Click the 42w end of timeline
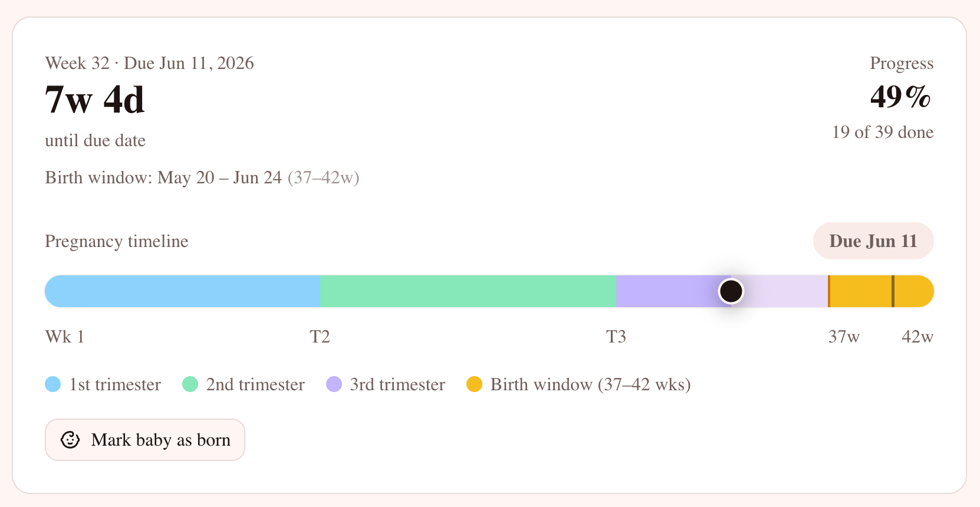 (918, 337)
